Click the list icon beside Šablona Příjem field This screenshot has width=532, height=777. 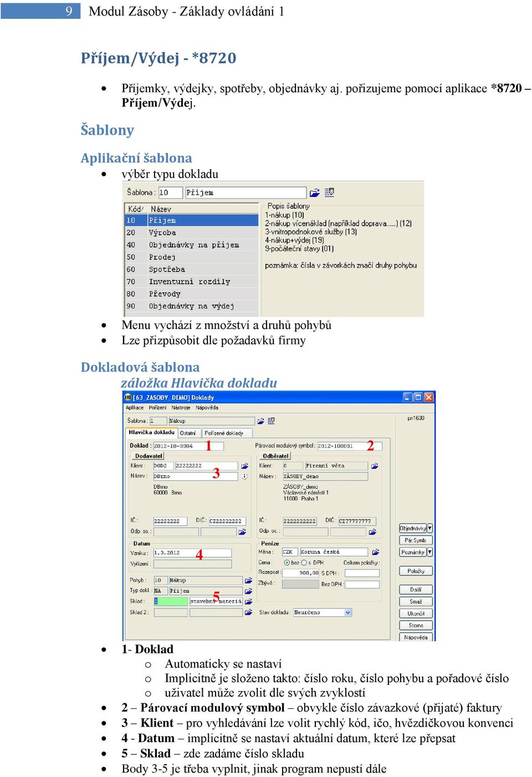(329, 192)
